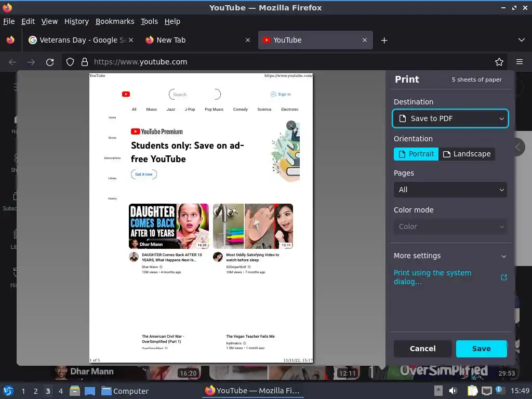Open the View menu
Image resolution: width=532 pixels, height=399 pixels.
point(49,21)
